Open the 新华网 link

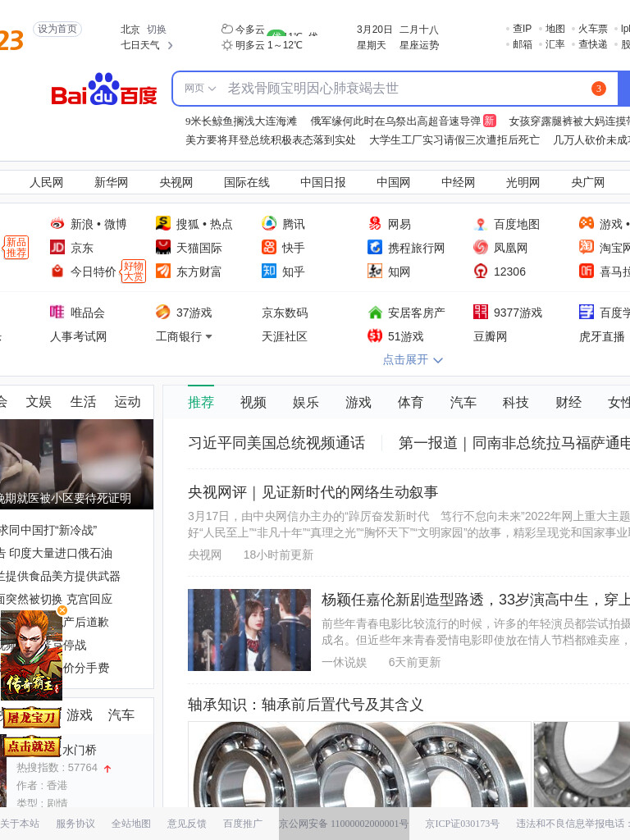111,182
